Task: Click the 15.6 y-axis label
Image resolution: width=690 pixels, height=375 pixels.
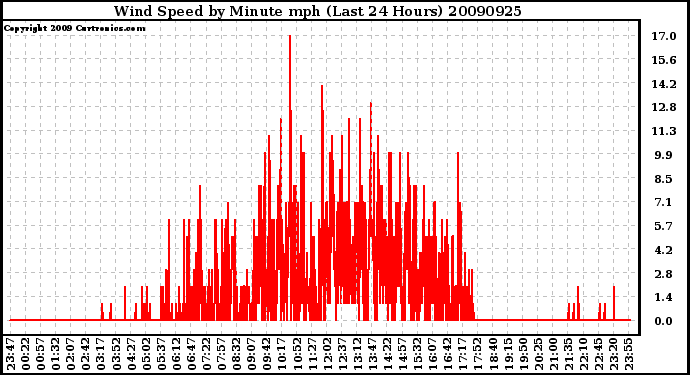Action: [x=664, y=60]
